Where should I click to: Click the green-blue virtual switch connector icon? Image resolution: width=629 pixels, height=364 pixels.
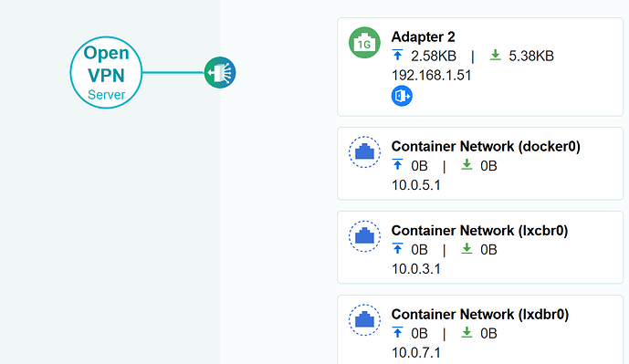(220, 73)
